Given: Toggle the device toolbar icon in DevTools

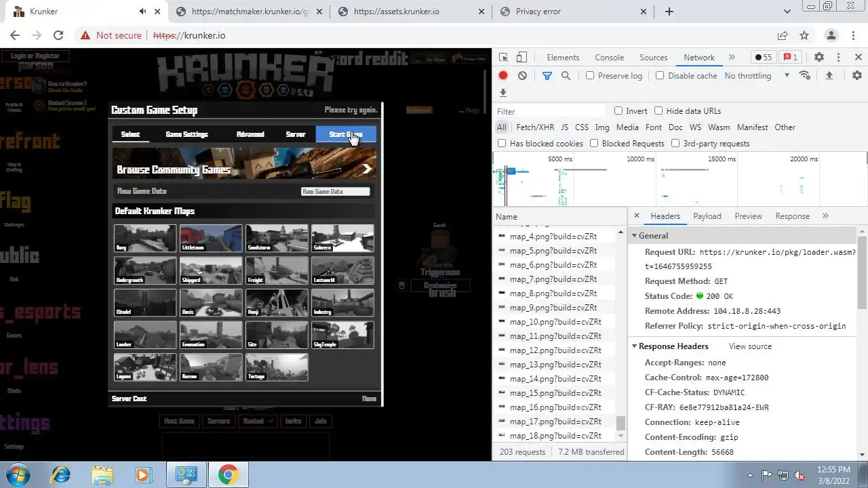Looking at the screenshot, I should coord(521,58).
